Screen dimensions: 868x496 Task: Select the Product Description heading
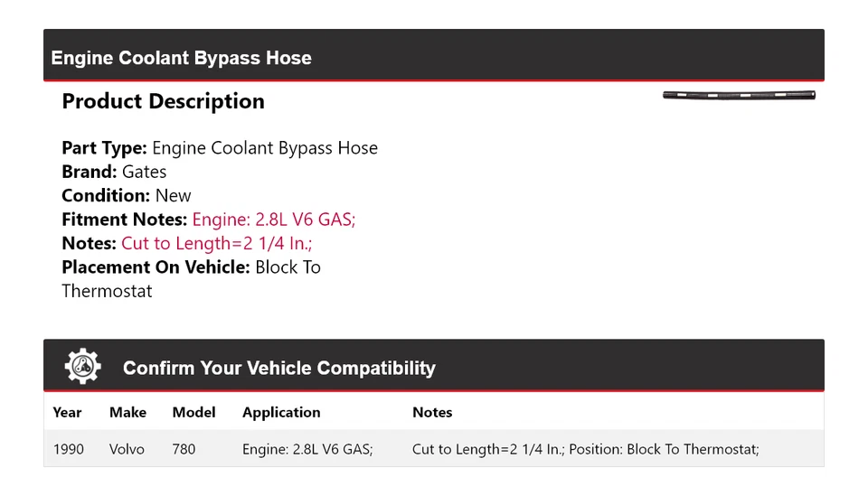coord(163,101)
